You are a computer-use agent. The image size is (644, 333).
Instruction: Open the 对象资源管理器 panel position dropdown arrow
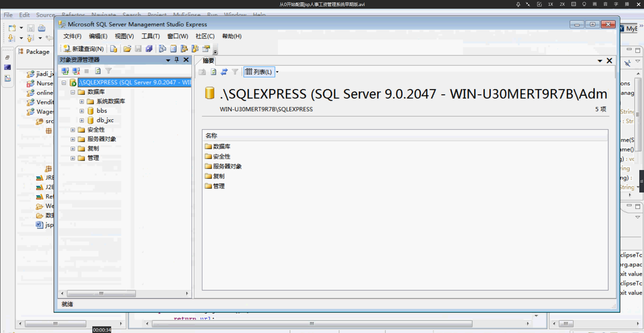[x=168, y=60]
